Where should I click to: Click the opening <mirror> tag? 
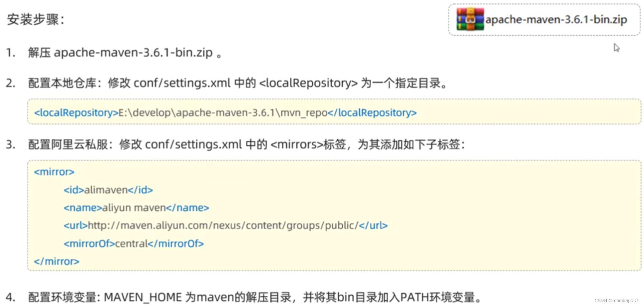(54, 172)
